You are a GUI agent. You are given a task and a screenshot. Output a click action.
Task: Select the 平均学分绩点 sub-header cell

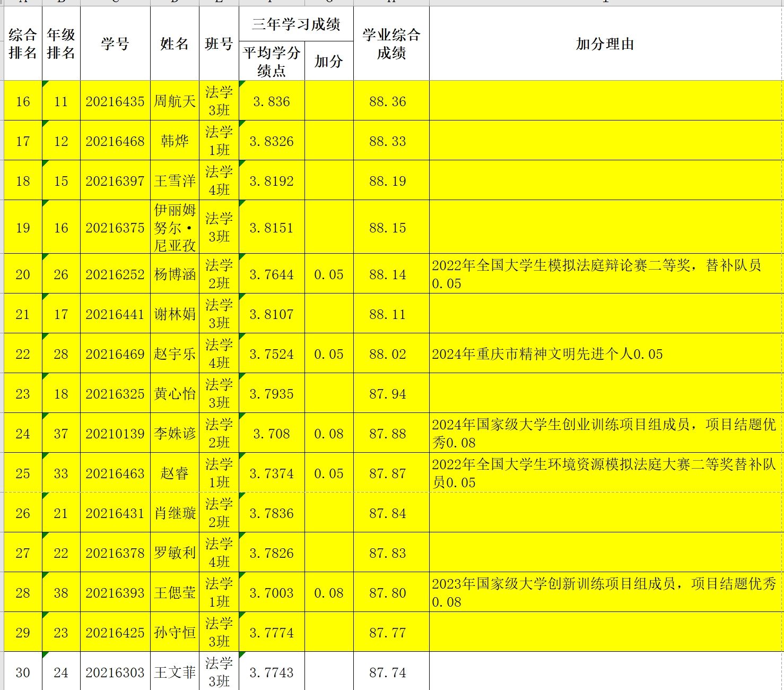tap(272, 61)
